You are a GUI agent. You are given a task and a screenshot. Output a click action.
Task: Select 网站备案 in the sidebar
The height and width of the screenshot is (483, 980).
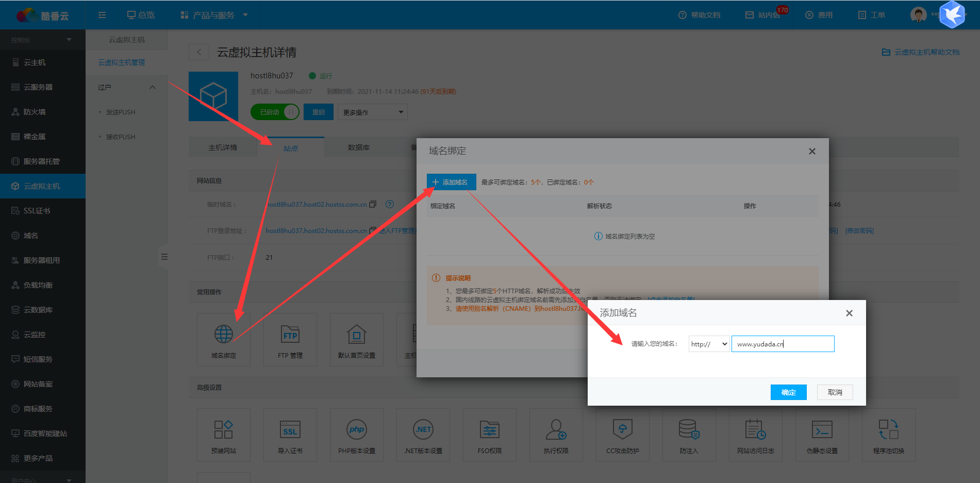click(x=42, y=384)
